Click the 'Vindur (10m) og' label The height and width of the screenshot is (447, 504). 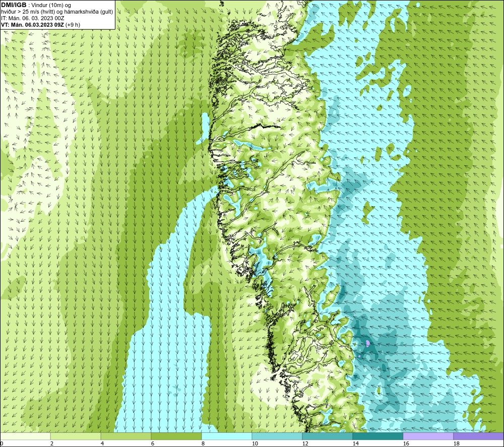(x=51, y=6)
